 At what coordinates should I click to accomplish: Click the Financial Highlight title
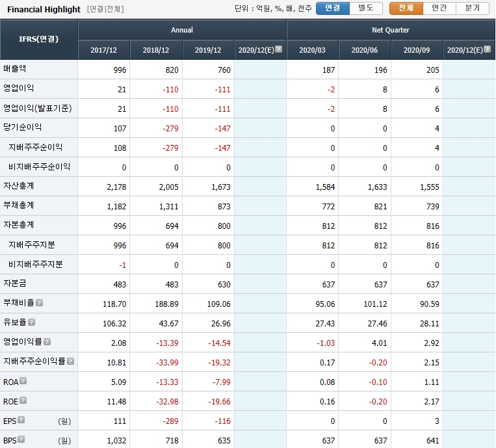tap(44, 10)
